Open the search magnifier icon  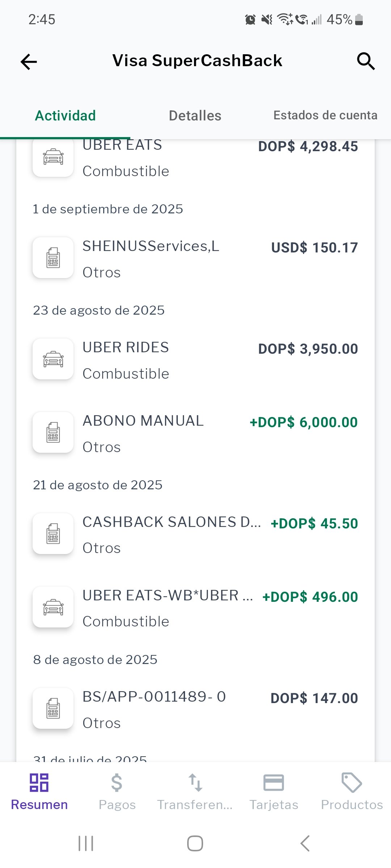366,61
